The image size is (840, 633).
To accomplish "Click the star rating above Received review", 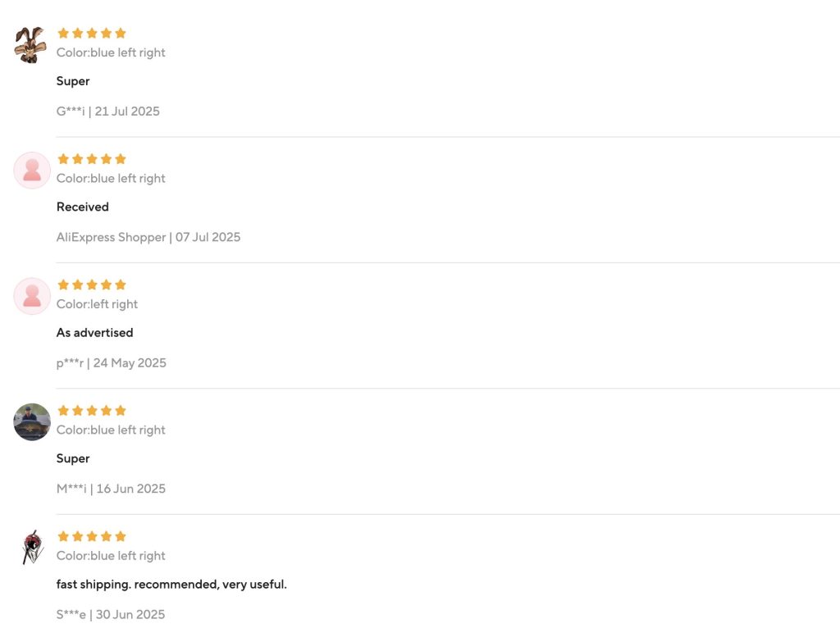I will (x=91, y=159).
